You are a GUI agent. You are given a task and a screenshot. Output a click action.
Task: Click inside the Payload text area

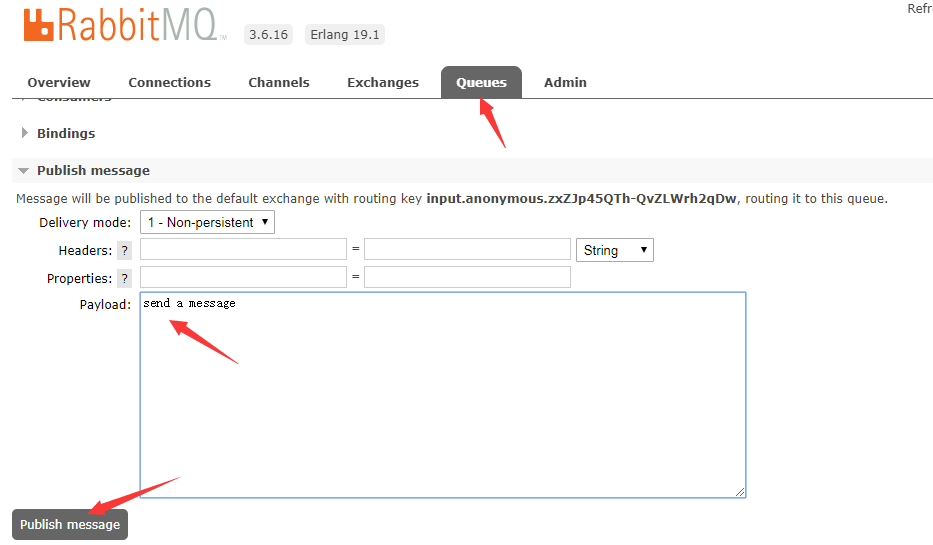point(443,394)
